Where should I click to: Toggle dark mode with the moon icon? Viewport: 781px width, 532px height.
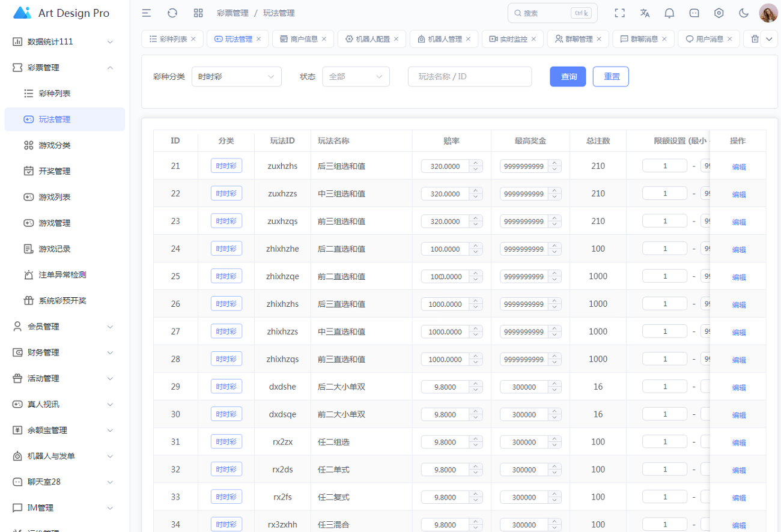pyautogui.click(x=743, y=13)
